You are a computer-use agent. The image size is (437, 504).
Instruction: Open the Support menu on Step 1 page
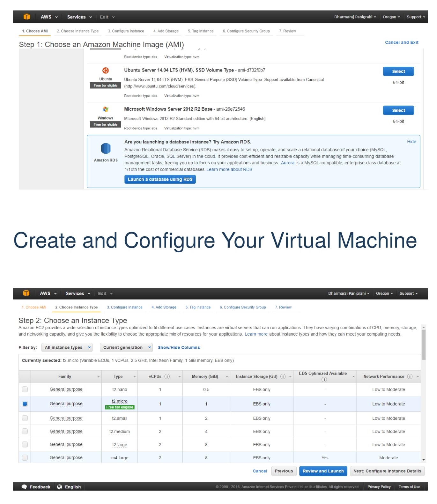coord(416,17)
